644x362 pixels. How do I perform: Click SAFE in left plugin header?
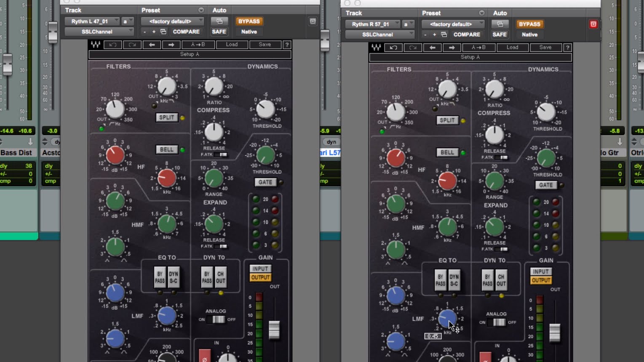coord(219,32)
